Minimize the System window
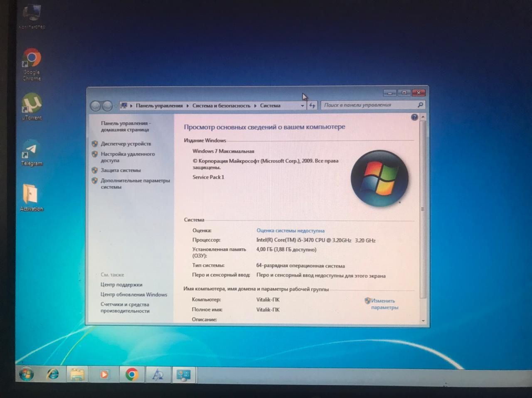The height and width of the screenshot is (398, 532). point(390,93)
